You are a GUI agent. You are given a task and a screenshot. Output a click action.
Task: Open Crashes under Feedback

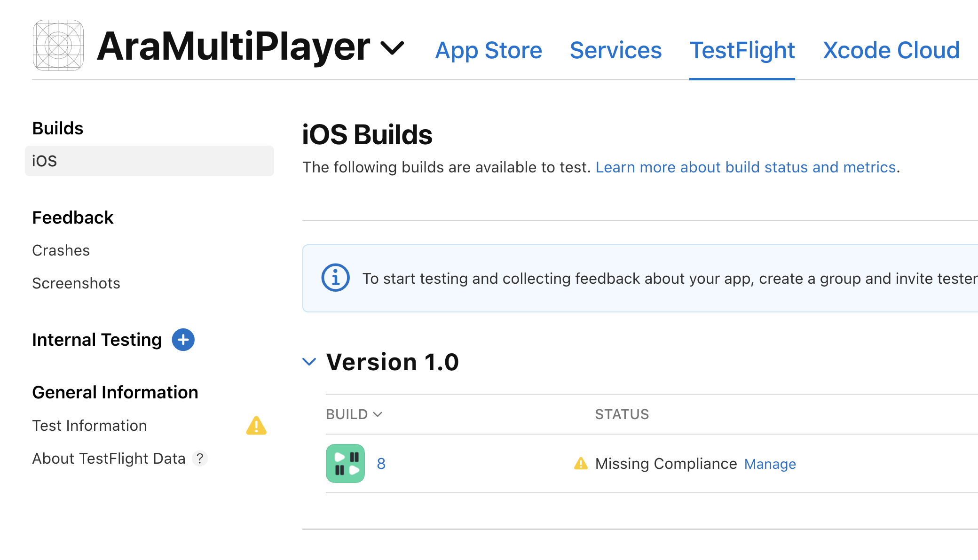(x=61, y=250)
